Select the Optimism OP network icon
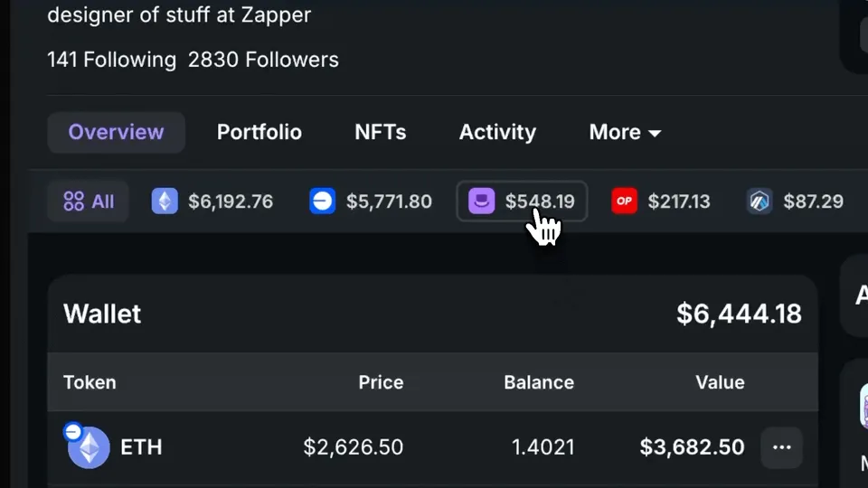The width and height of the screenshot is (868, 488). [x=625, y=201]
